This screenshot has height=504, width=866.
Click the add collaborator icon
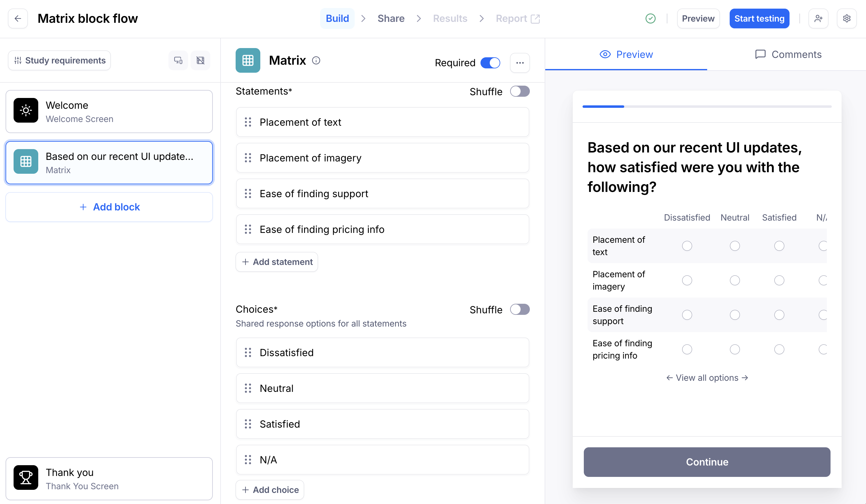(818, 18)
